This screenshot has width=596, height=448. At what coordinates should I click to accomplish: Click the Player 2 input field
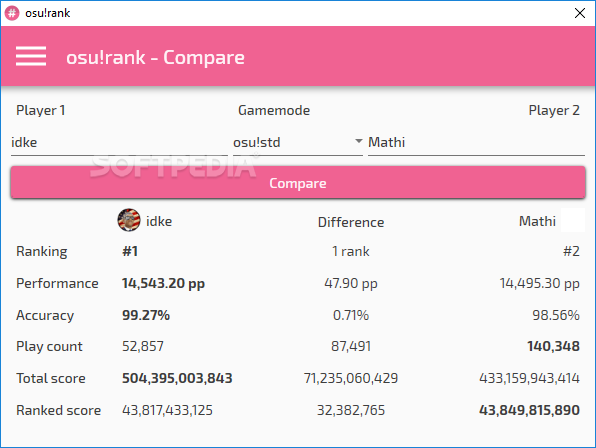(476, 143)
